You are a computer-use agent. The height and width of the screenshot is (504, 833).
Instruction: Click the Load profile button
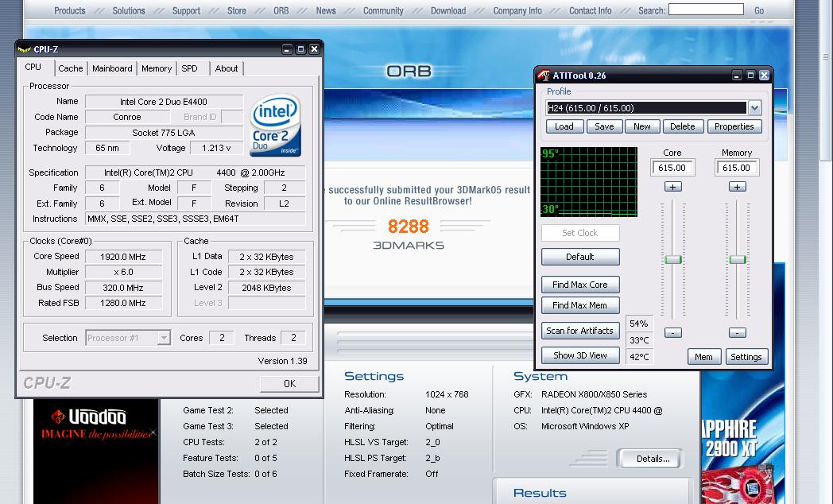click(564, 126)
